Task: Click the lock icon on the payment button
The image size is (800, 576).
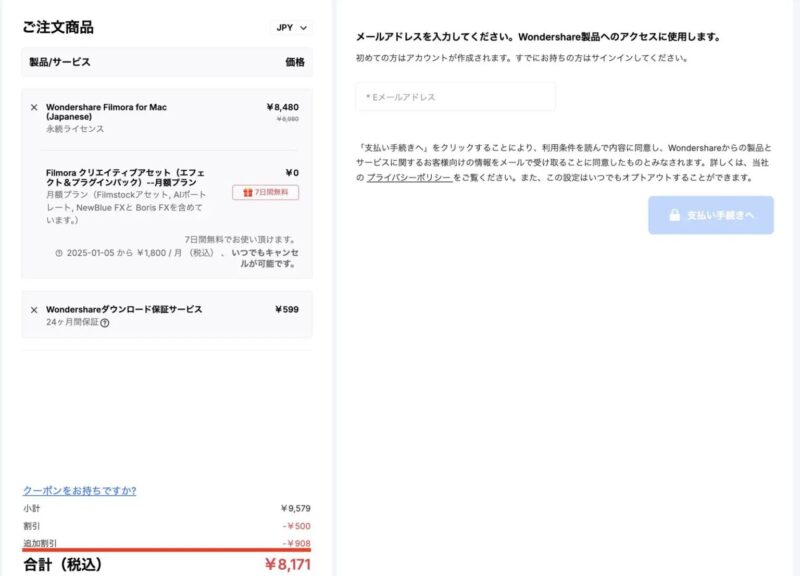Action: (x=673, y=215)
